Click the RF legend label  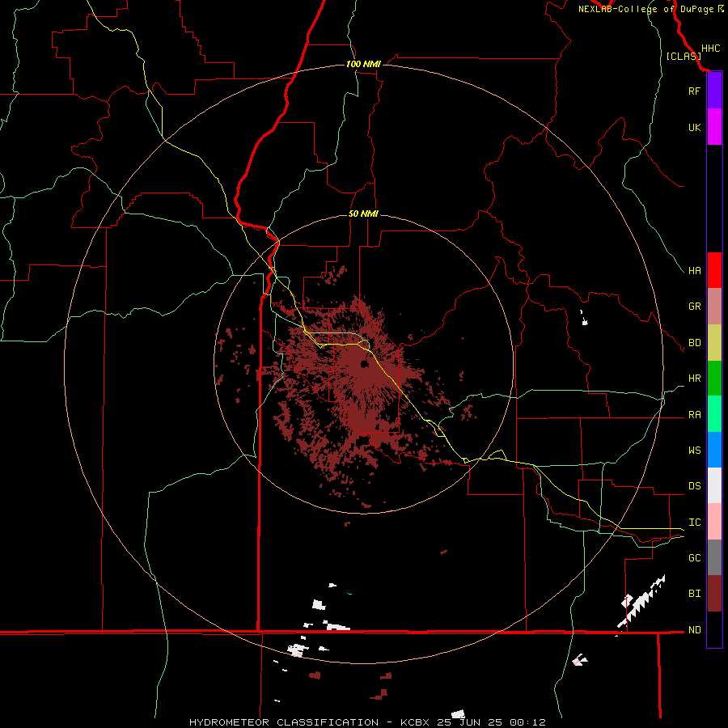pyautogui.click(x=694, y=91)
